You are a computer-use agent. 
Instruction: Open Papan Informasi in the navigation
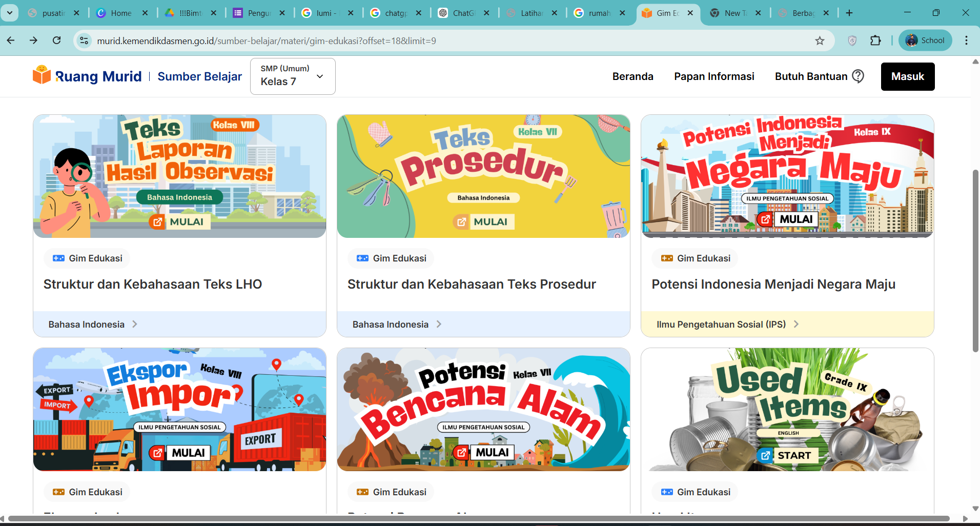[713, 76]
